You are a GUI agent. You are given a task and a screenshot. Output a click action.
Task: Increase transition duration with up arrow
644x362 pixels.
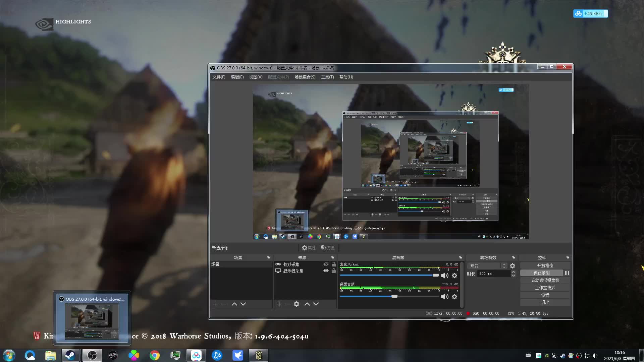point(513,272)
